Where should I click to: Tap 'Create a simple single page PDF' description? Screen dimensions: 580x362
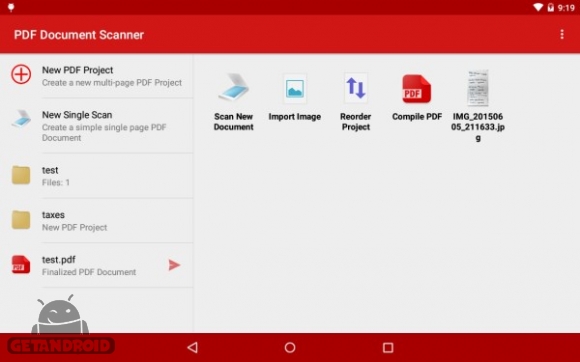coord(104,132)
